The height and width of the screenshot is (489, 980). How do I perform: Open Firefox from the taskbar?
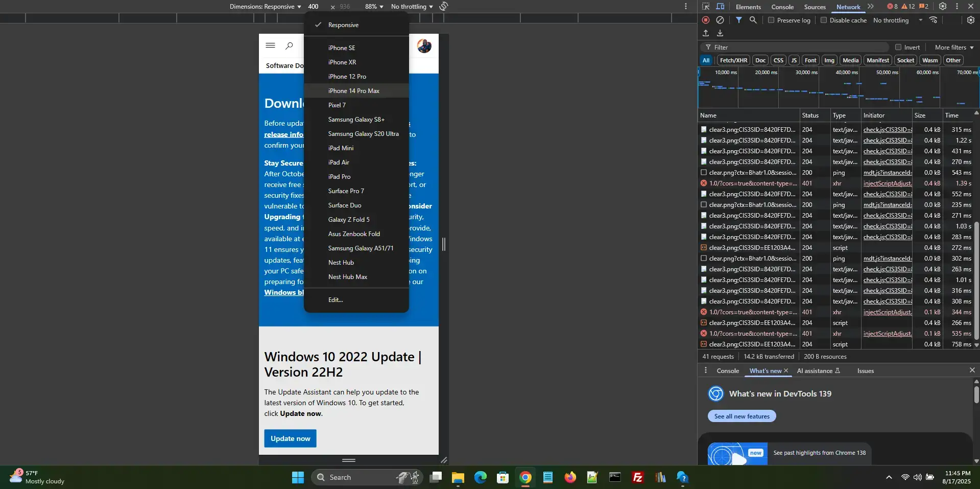click(570, 477)
